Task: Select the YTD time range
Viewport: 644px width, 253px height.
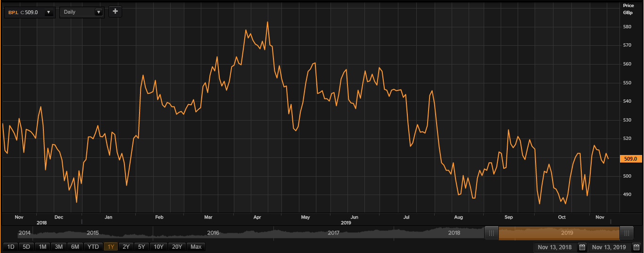Action: (x=93, y=246)
